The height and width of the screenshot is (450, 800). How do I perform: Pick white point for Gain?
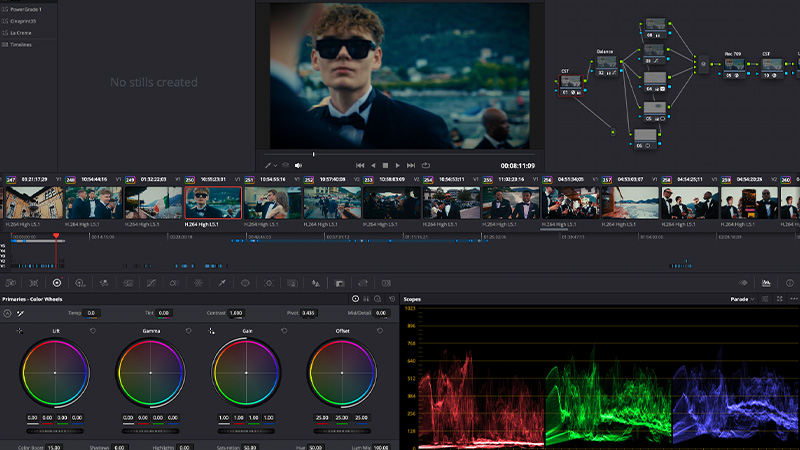[x=211, y=331]
